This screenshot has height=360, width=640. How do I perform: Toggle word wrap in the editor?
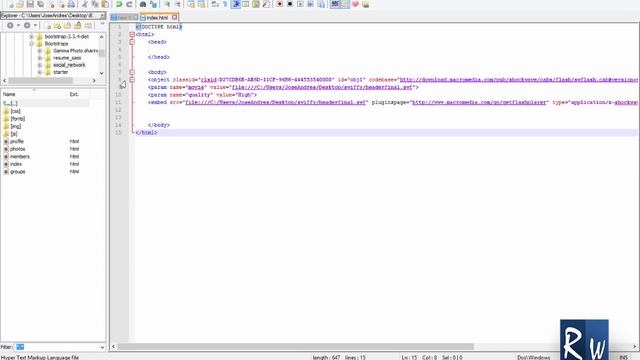coord(215,4)
